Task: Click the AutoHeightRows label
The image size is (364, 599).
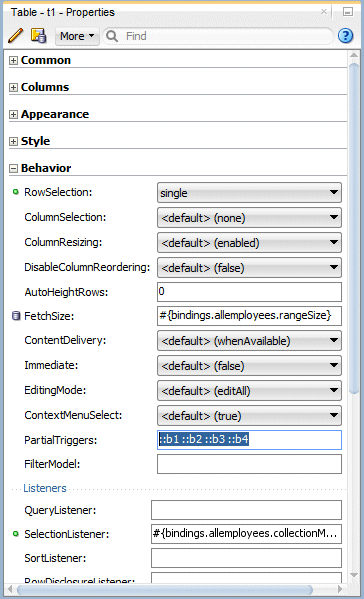Action: [x=66, y=292]
